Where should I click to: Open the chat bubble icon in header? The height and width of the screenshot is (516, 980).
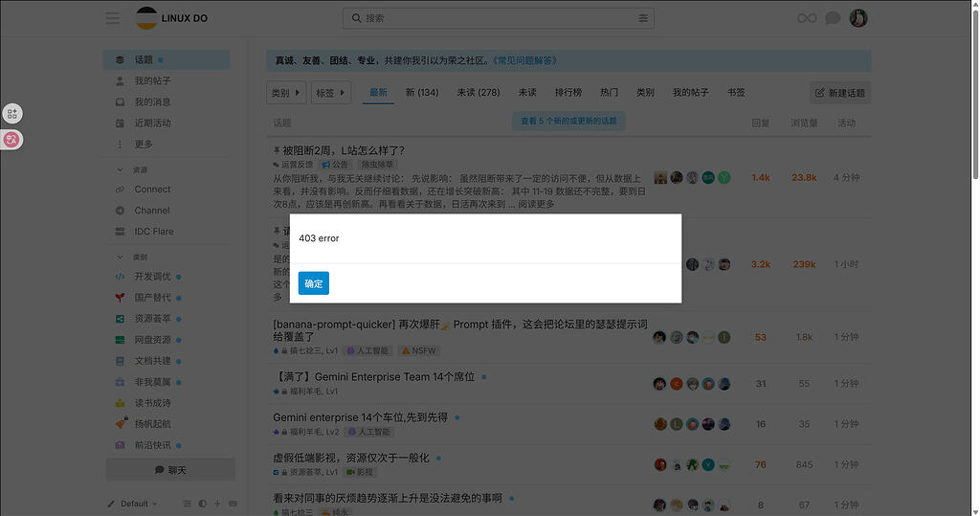[833, 18]
